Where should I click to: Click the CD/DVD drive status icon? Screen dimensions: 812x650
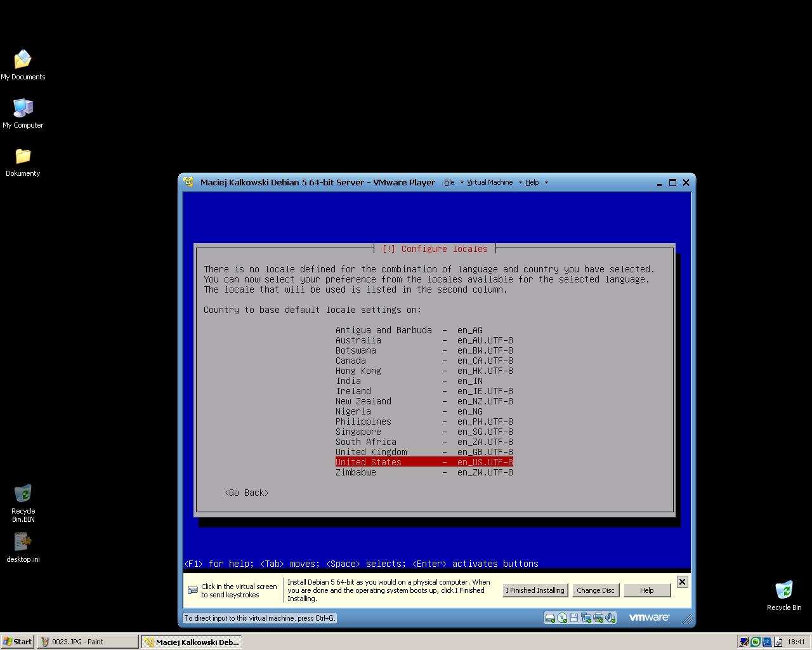[562, 618]
